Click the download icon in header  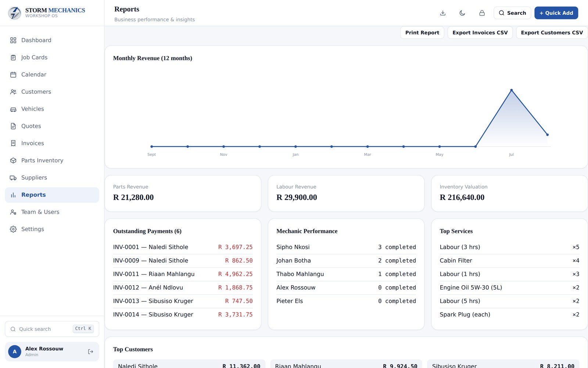pyautogui.click(x=443, y=13)
